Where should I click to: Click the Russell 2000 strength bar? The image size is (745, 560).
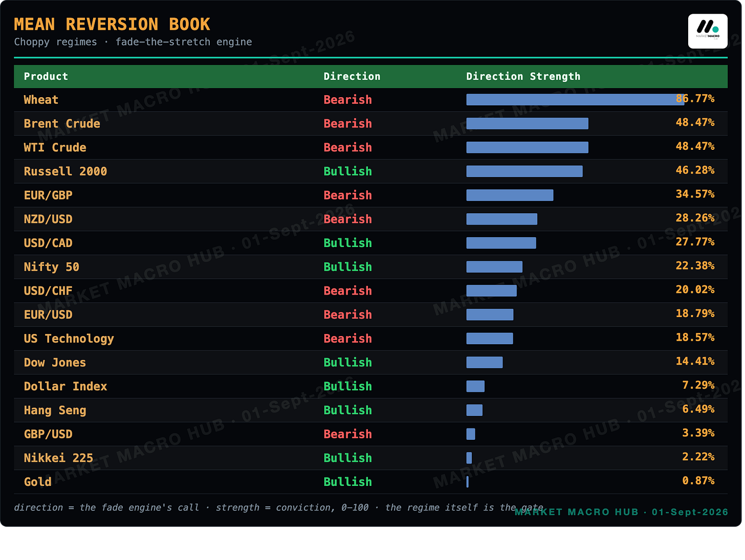pos(524,171)
